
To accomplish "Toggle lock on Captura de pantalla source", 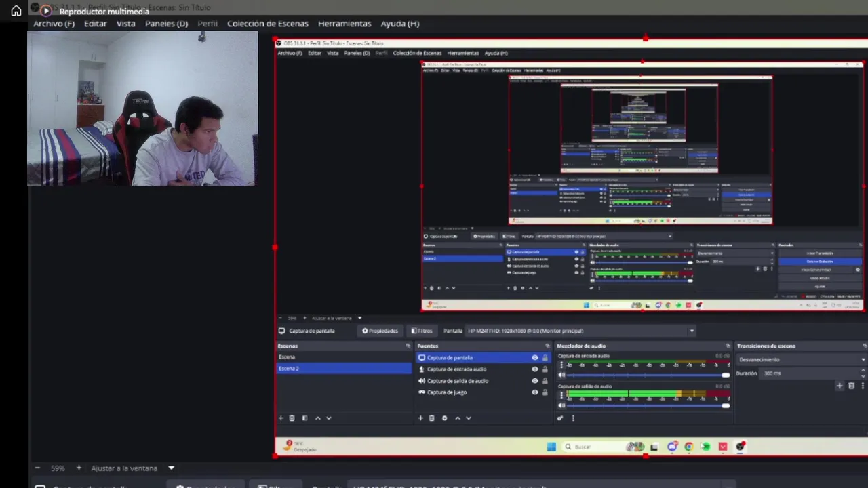I will (x=545, y=358).
